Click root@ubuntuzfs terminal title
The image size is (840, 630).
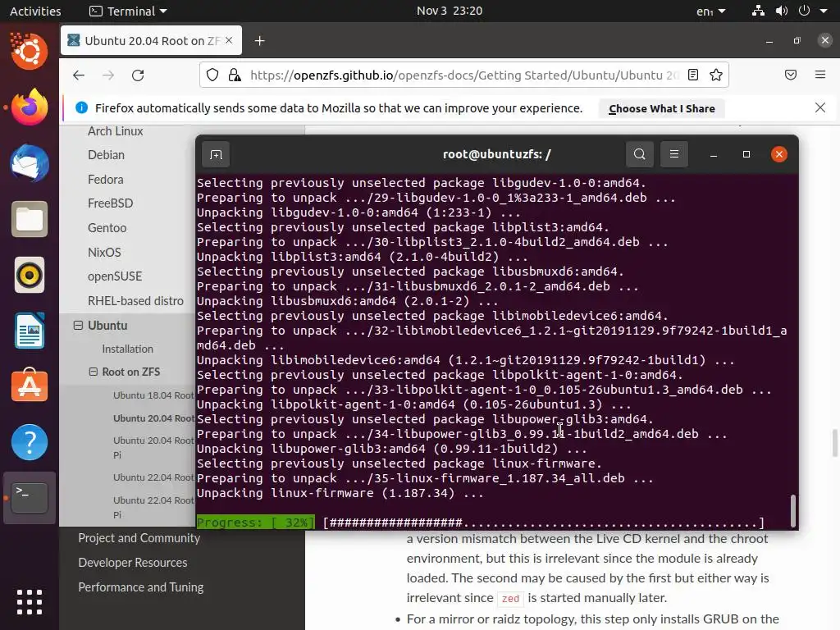click(496, 154)
